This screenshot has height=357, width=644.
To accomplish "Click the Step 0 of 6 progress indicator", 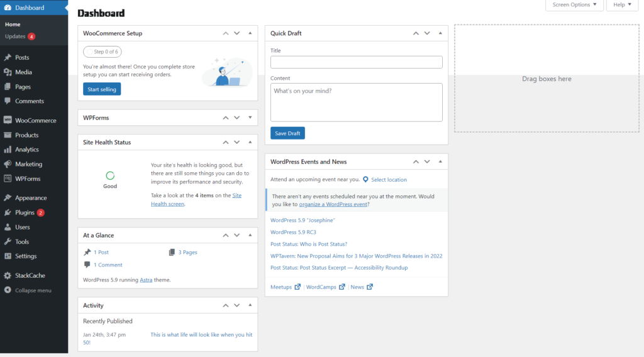I will [103, 52].
